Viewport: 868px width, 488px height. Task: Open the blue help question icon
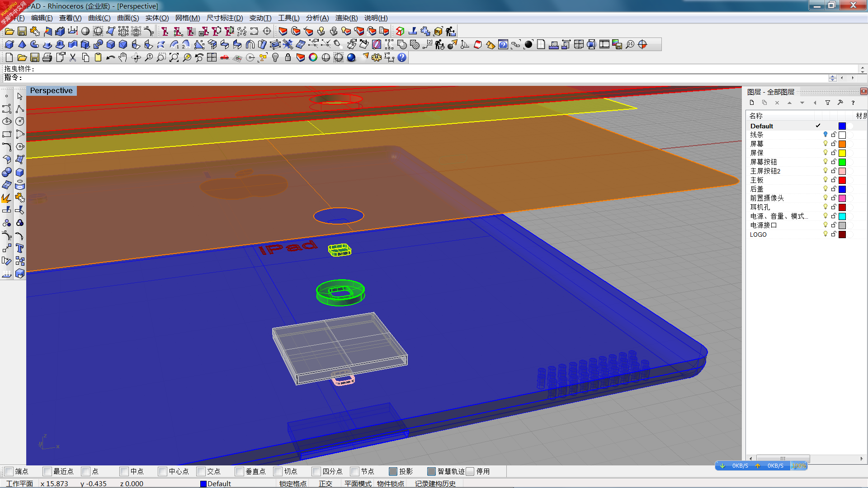pos(402,57)
